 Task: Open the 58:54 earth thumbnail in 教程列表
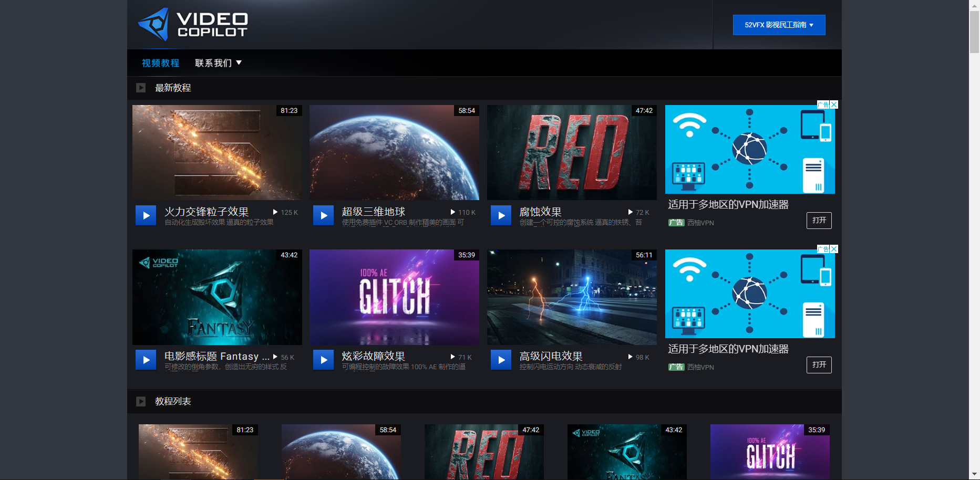coord(341,452)
